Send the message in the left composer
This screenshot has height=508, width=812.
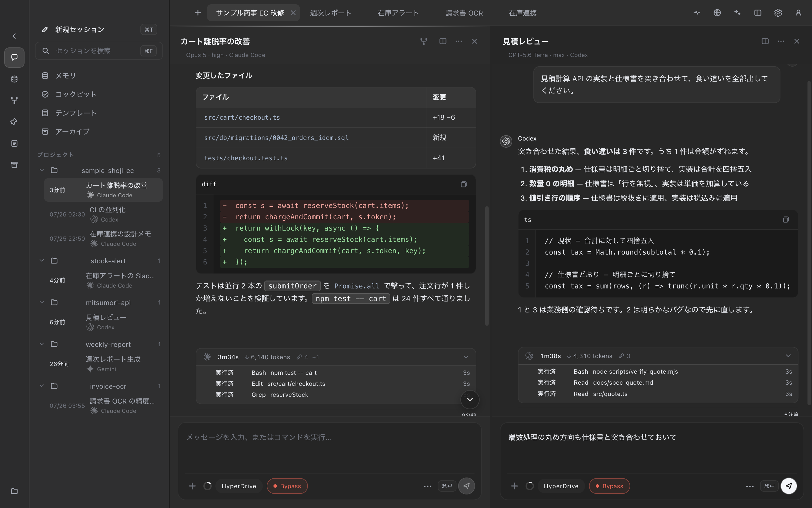(466, 486)
